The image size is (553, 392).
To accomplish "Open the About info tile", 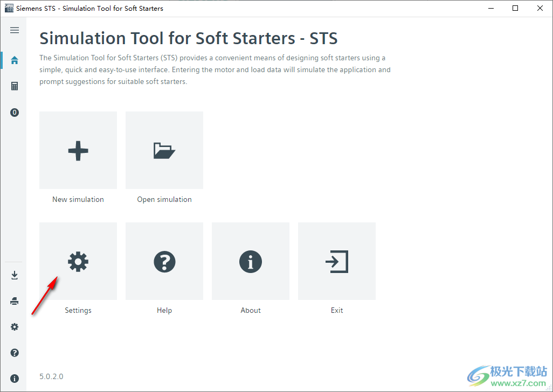I will 251,261.
